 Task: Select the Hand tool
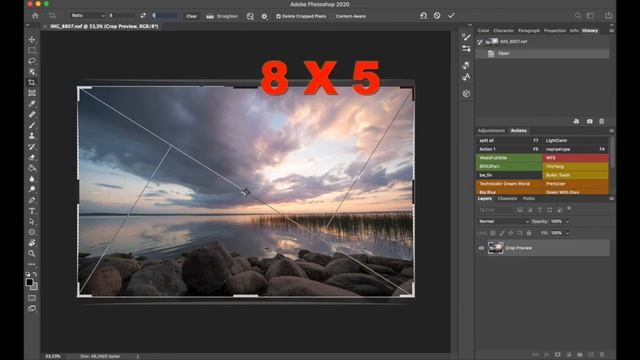coord(32,243)
